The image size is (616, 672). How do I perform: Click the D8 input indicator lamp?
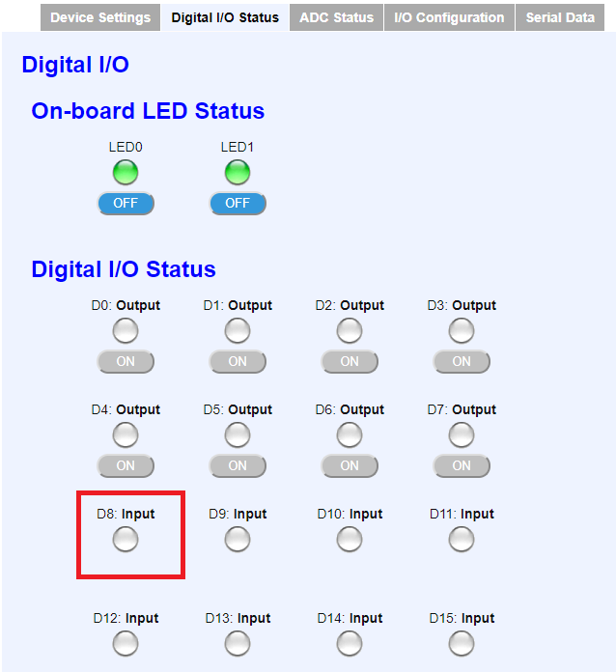point(126,539)
